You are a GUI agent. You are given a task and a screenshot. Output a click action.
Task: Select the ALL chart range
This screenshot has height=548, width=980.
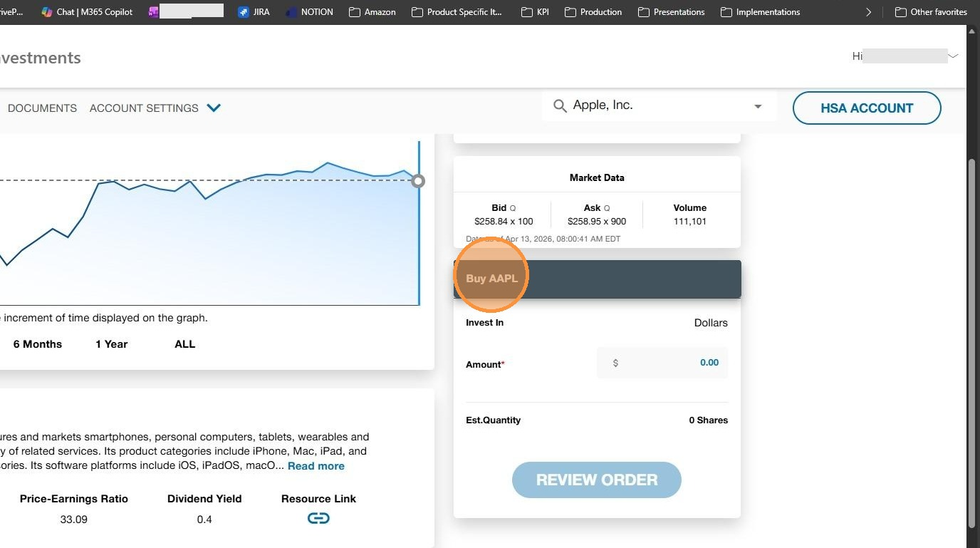(185, 344)
